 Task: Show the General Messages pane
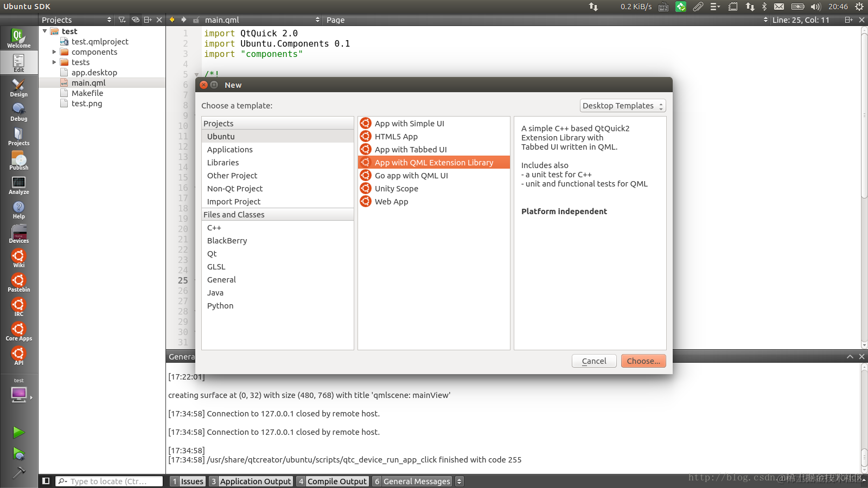[x=412, y=481]
